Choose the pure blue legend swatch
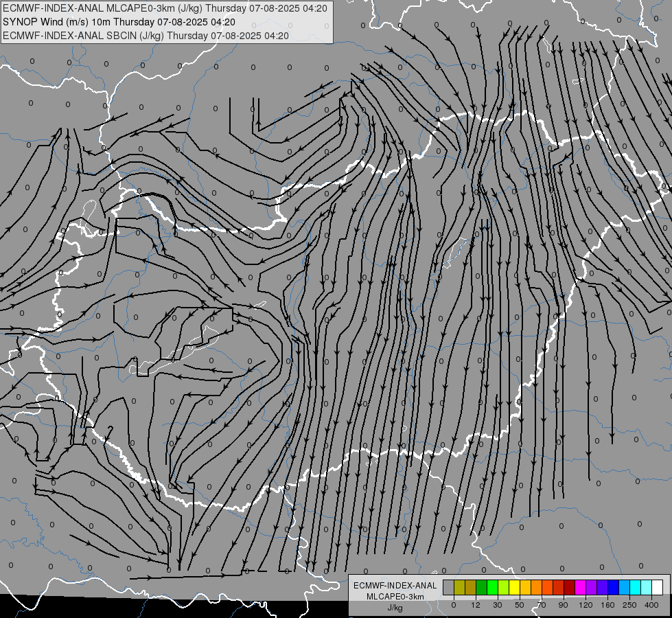Viewport: 672px width, 618px height. (x=613, y=588)
